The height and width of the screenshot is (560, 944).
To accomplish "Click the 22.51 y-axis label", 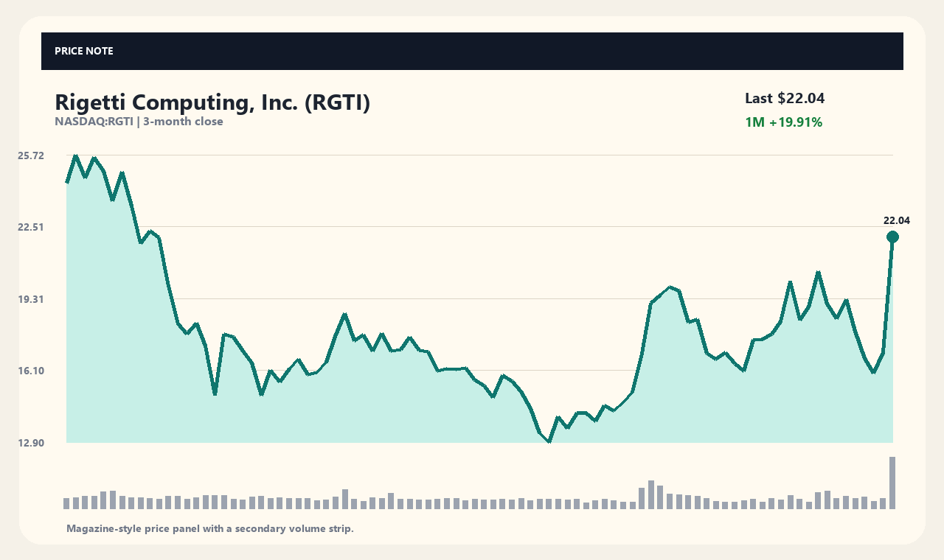I will click(x=31, y=227).
